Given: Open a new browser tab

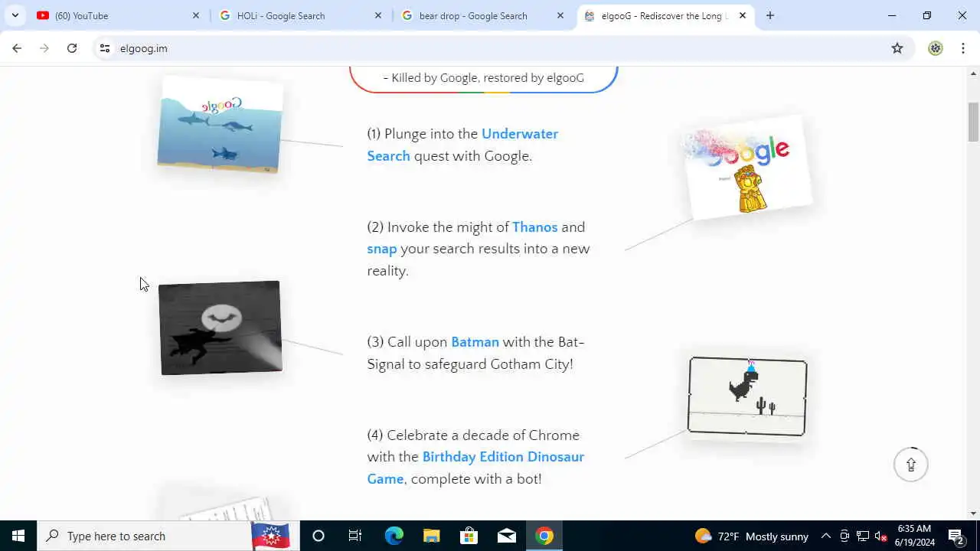Looking at the screenshot, I should [x=770, y=15].
